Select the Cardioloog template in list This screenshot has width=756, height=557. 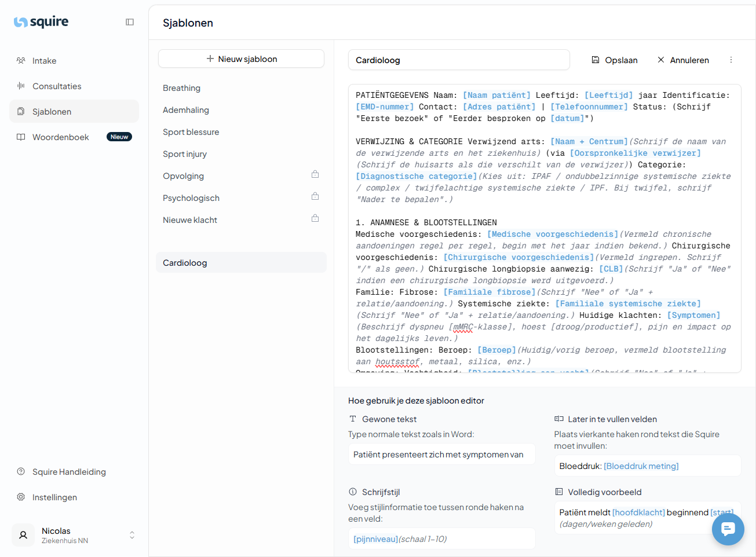point(241,263)
